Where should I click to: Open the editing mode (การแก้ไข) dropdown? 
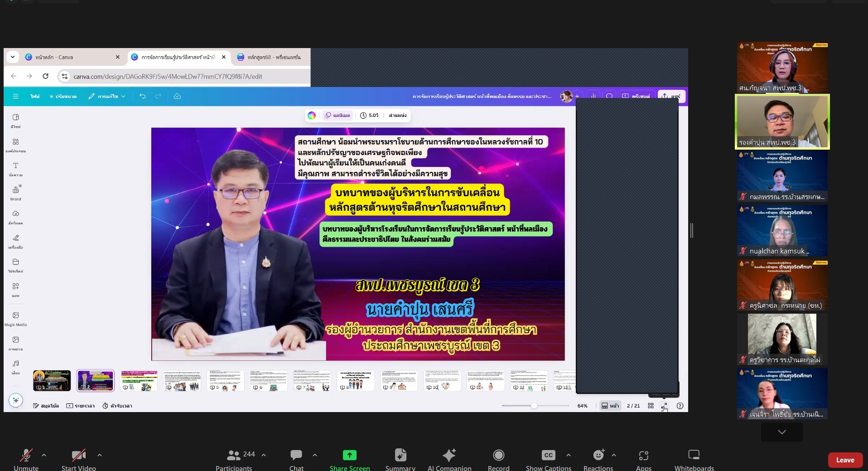107,96
